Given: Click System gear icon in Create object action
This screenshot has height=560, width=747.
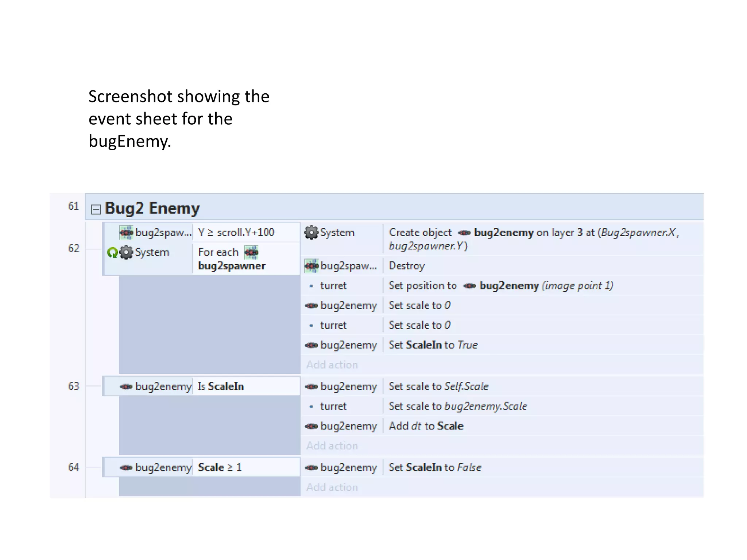Looking at the screenshot, I should (311, 233).
